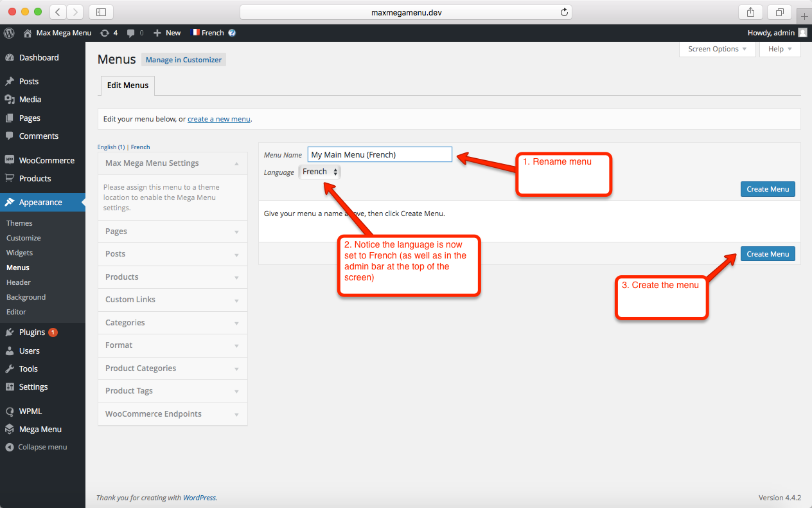Open the Plugins section in sidebar
The height and width of the screenshot is (508, 812).
pos(32,332)
